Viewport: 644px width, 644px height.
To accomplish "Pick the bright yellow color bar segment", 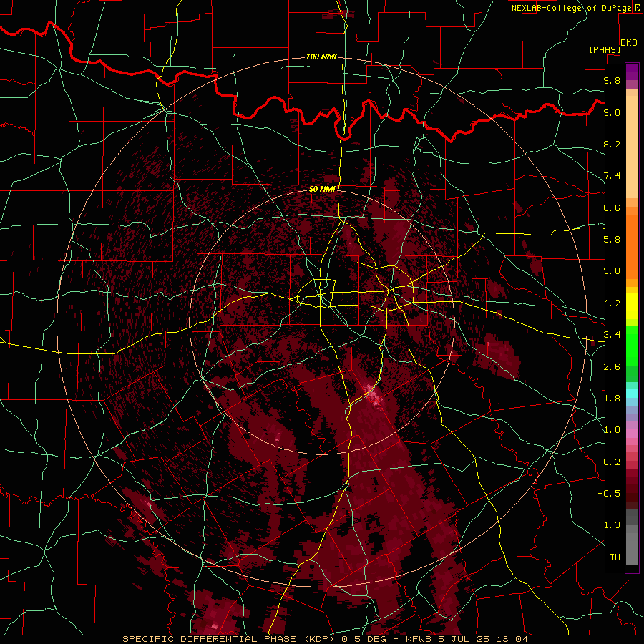I will pyautogui.click(x=632, y=306).
